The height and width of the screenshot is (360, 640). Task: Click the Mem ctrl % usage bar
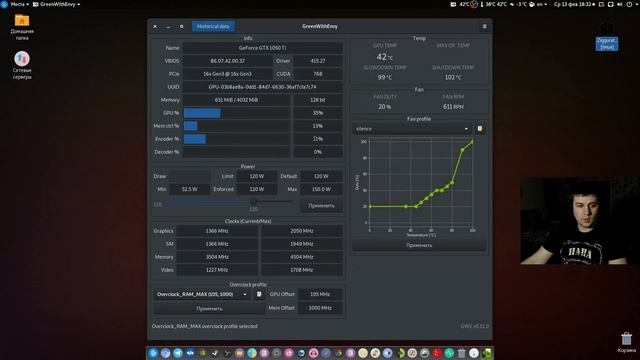237,126
